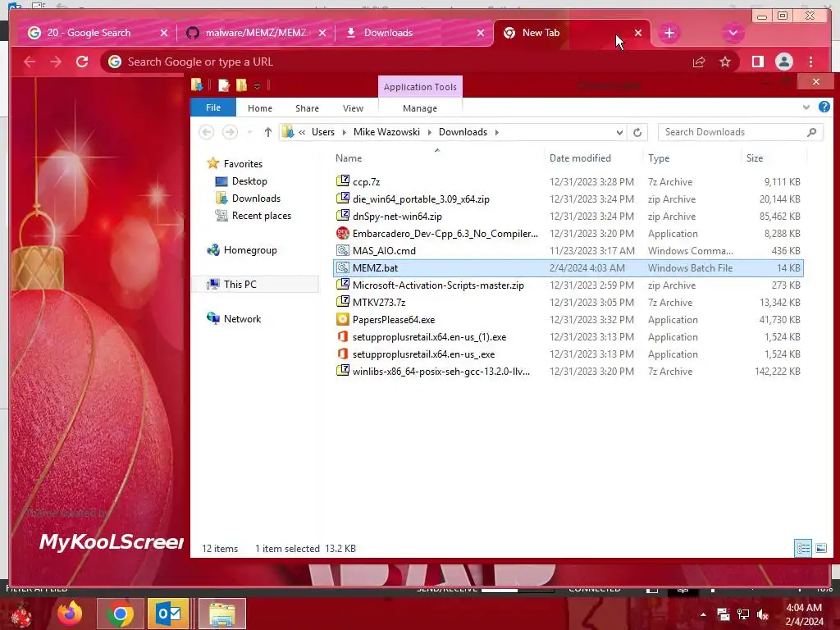Screen dimensions: 840x630
Task: Select Recent places in navigation pane
Action: pos(261,216)
